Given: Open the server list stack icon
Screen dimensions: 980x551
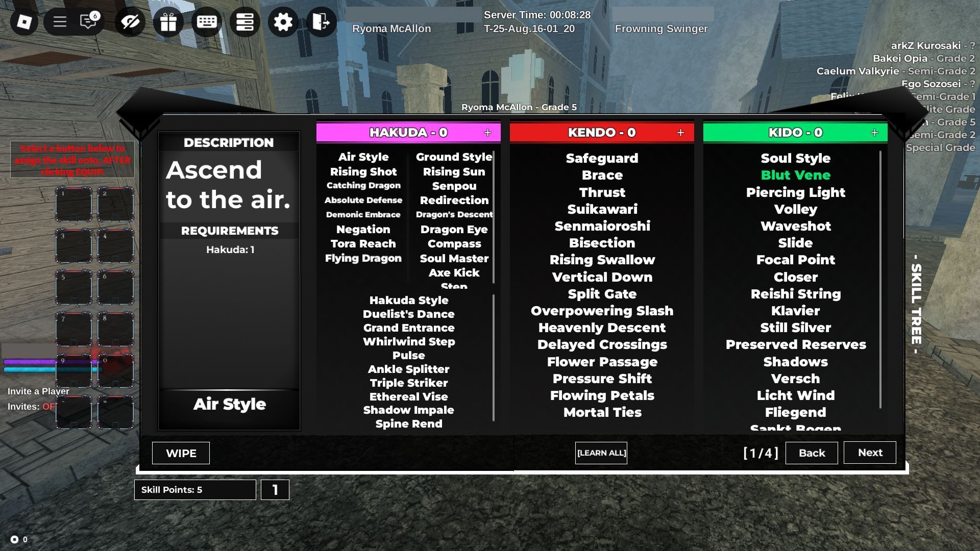Looking at the screenshot, I should coord(245,22).
